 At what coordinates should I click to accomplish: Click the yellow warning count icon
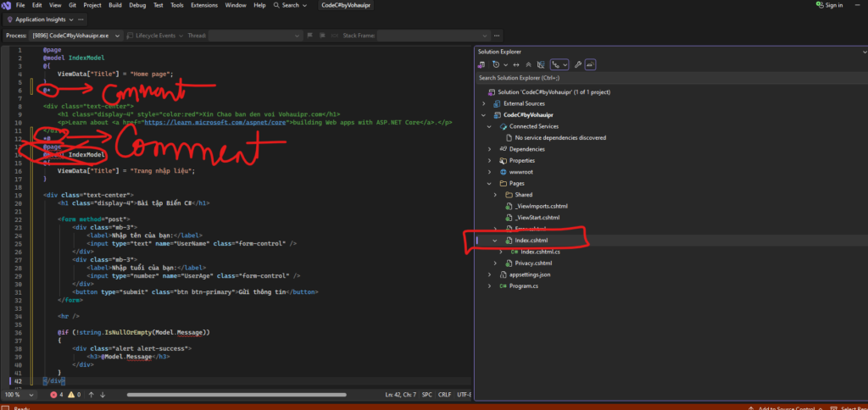pos(73,395)
